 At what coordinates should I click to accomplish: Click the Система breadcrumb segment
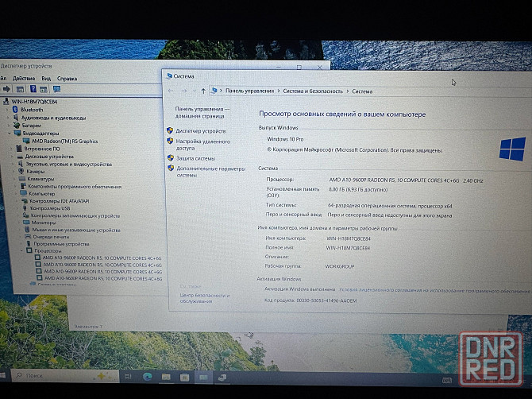click(362, 91)
